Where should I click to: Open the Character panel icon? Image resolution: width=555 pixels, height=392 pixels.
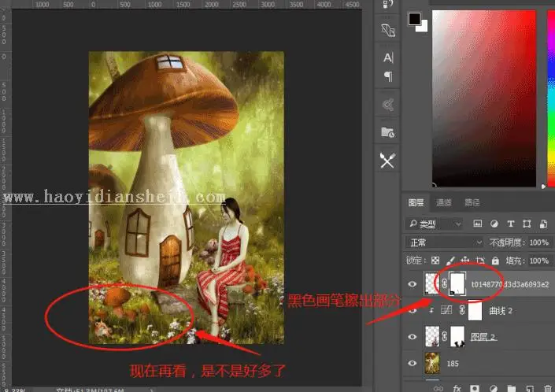[388, 57]
